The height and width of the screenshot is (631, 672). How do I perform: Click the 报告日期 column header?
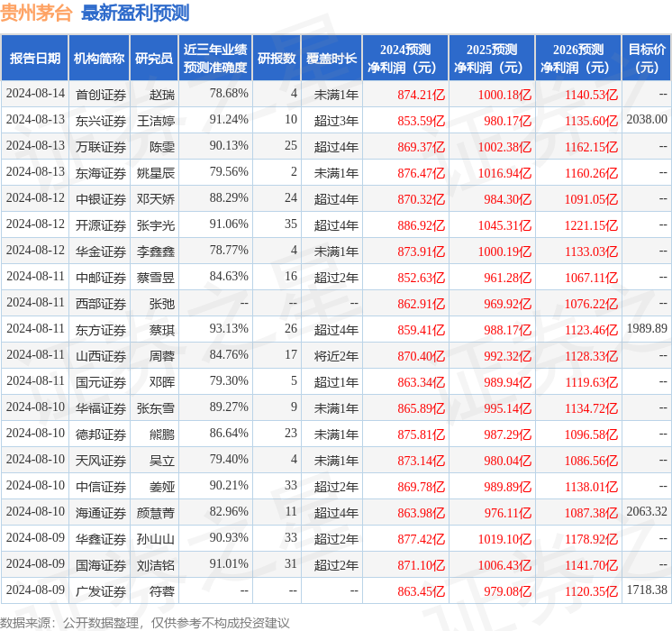tap(35, 58)
